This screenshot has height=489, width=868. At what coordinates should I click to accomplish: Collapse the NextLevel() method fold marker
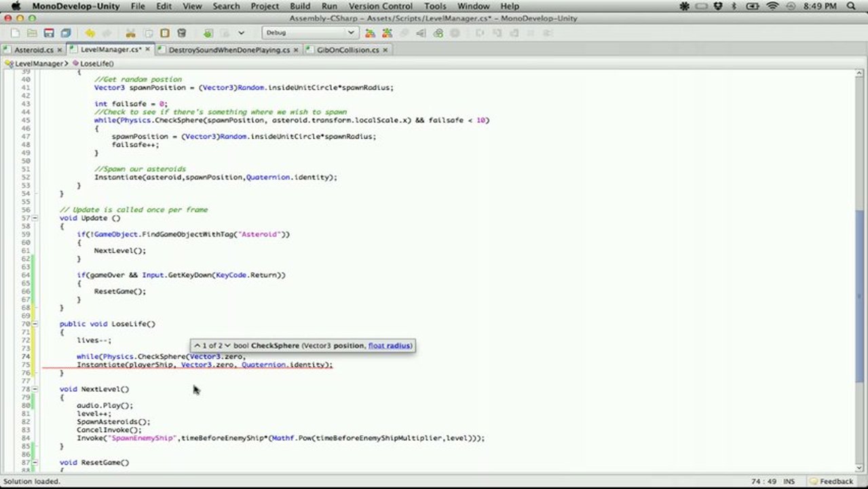pos(35,389)
